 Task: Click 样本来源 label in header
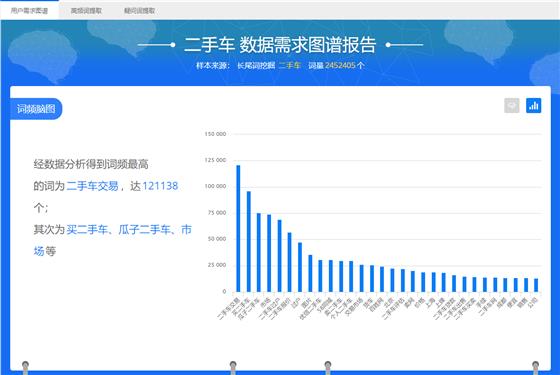[213, 65]
